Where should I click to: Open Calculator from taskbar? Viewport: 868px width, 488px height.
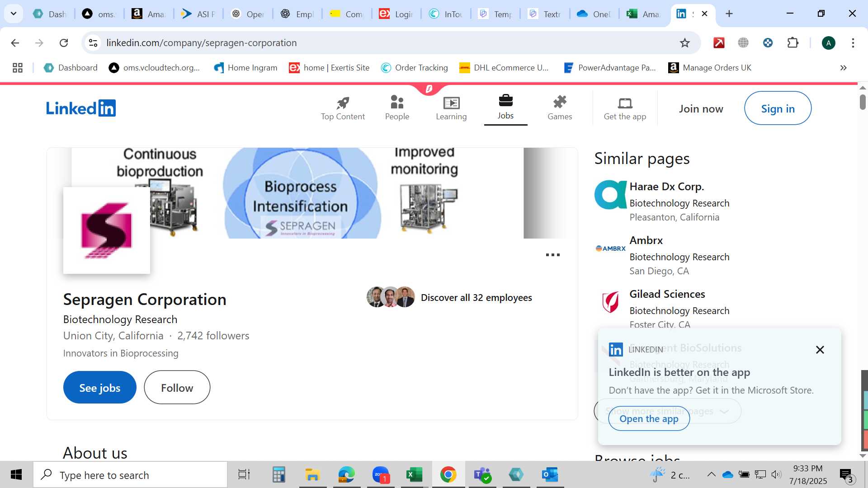pyautogui.click(x=278, y=475)
